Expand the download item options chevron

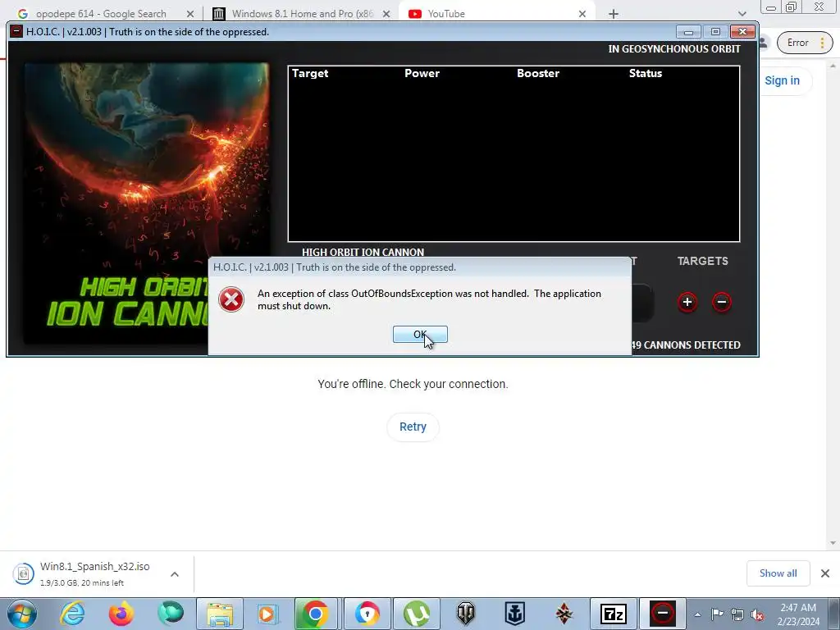pyautogui.click(x=175, y=574)
